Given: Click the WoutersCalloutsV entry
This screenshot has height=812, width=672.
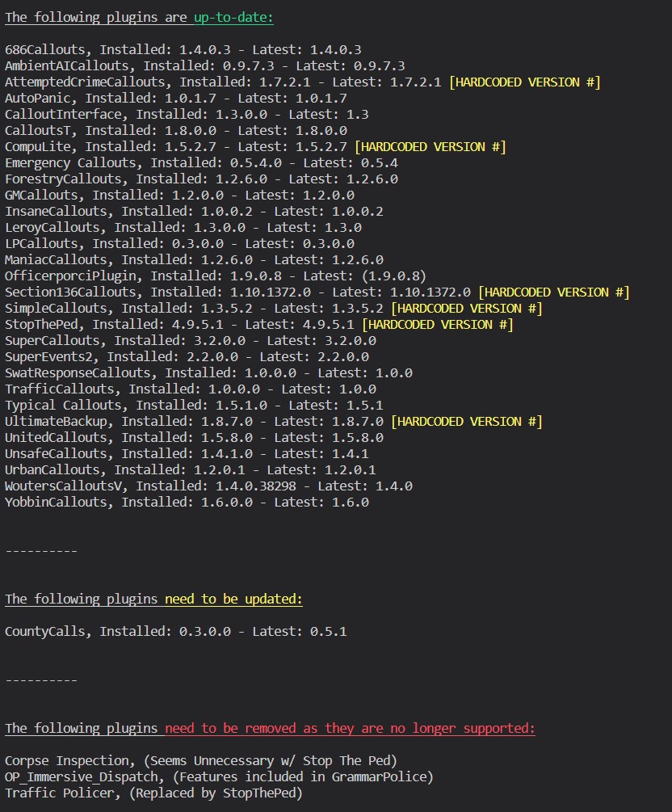Looking at the screenshot, I should point(208,486).
